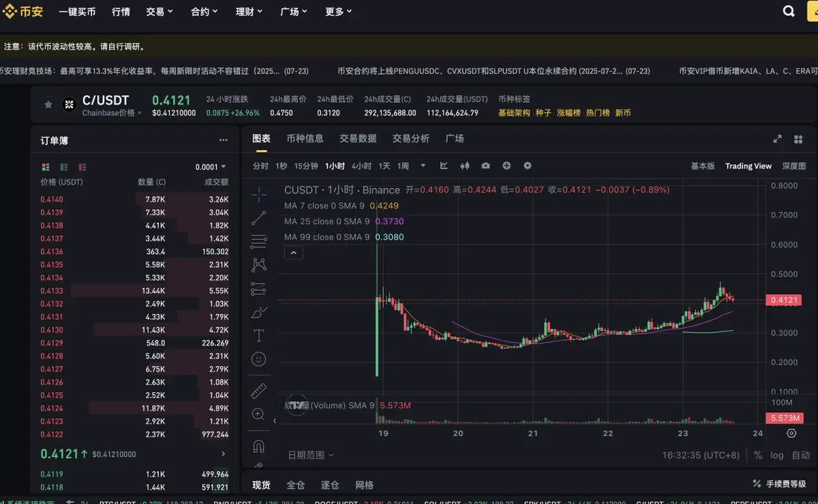Select the 网格 trading tab

pyautogui.click(x=365, y=485)
